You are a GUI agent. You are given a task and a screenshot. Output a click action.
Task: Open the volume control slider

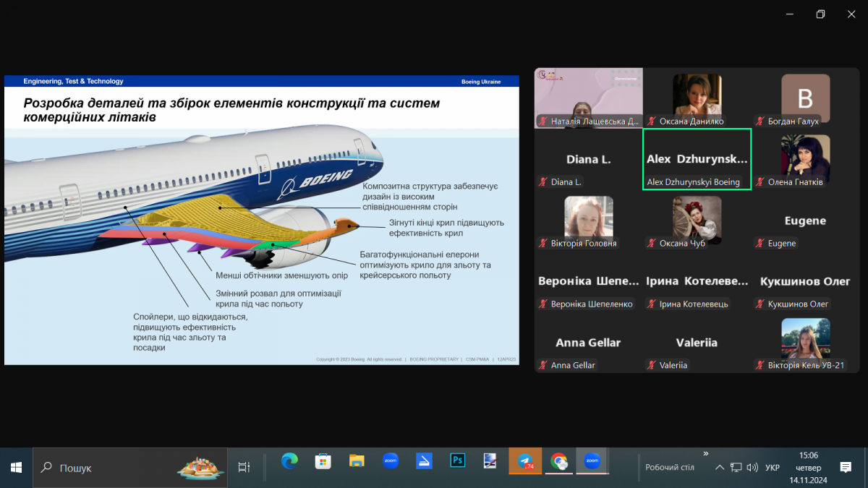tap(753, 468)
